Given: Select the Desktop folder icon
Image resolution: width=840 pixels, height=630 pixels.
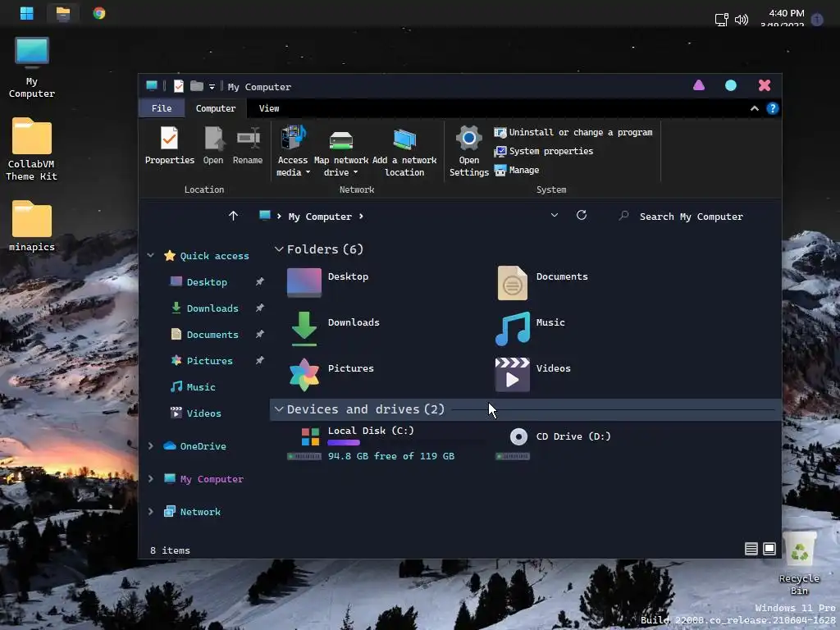Looking at the screenshot, I should click(x=304, y=282).
